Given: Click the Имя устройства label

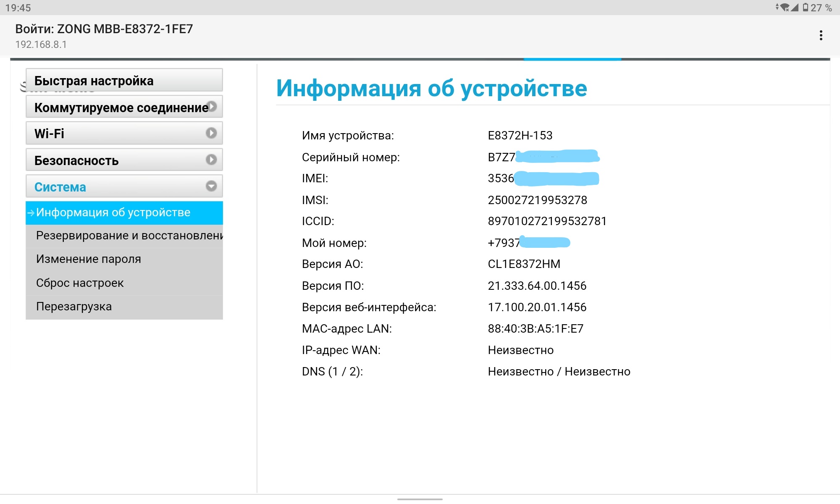Looking at the screenshot, I should coord(348,135).
